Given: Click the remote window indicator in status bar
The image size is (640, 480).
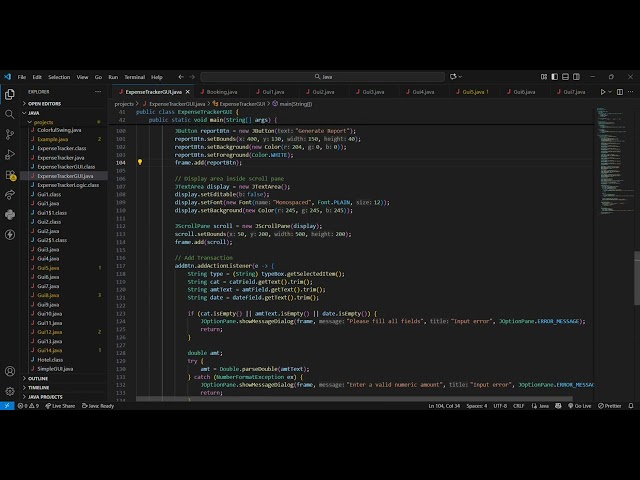Looking at the screenshot, I should coord(7,406).
